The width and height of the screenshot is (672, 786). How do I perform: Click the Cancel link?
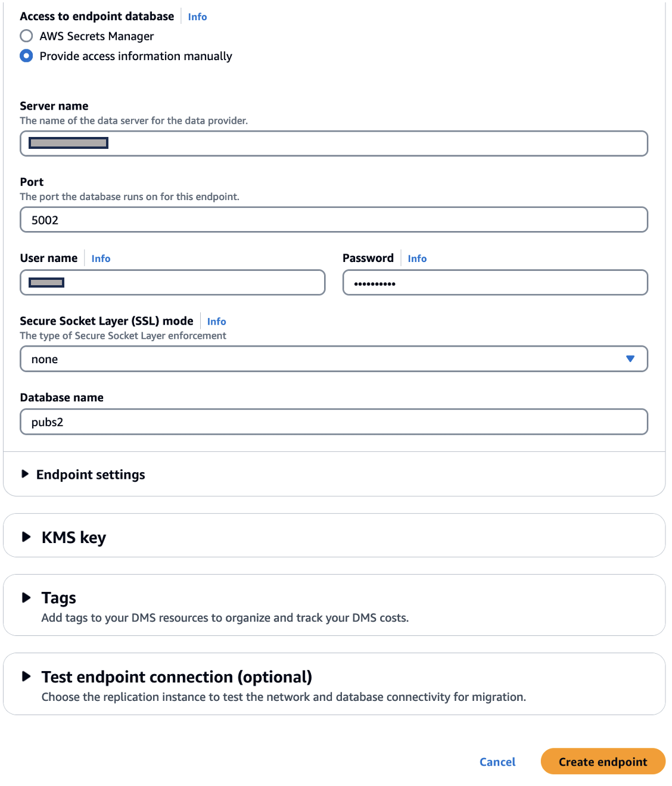[x=497, y=762]
